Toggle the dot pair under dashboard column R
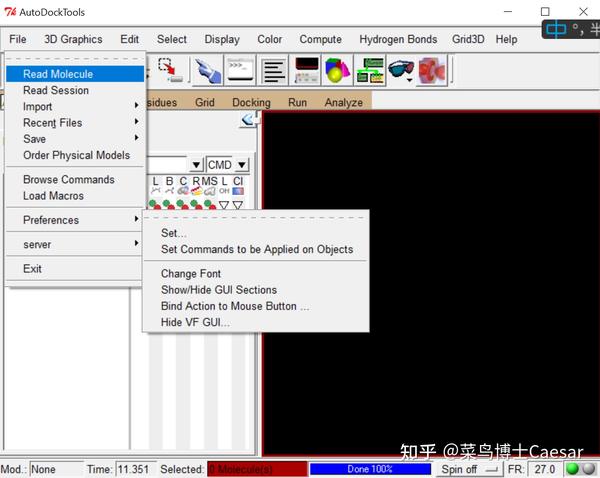Image resolution: width=600 pixels, height=478 pixels. click(196, 205)
